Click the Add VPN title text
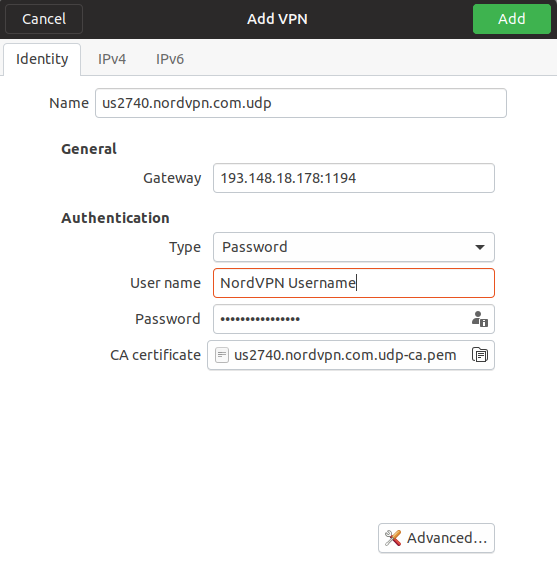The width and height of the screenshot is (557, 577). pos(277,19)
